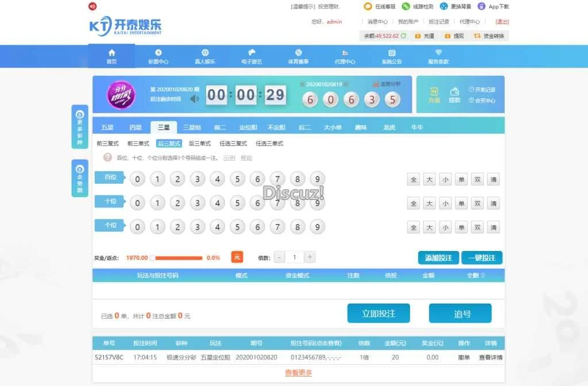Screen dimensions: 588x386
Task: Click the 更换背景 change background icon
Action: click(x=444, y=6)
